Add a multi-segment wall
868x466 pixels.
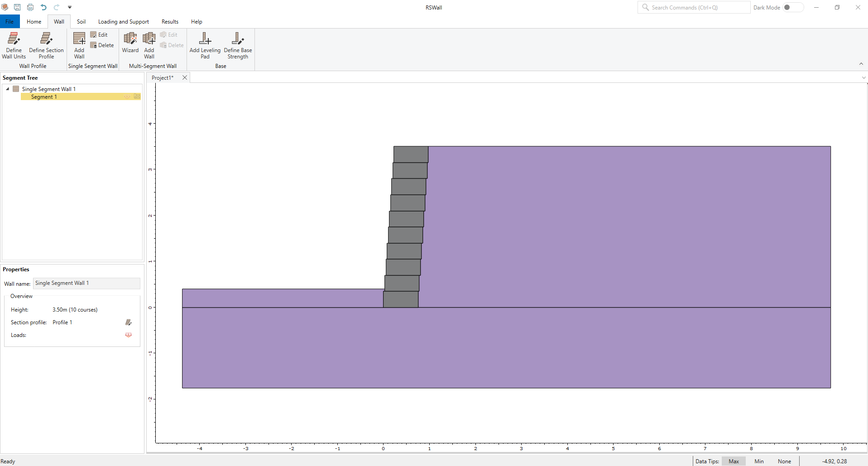[149, 45]
